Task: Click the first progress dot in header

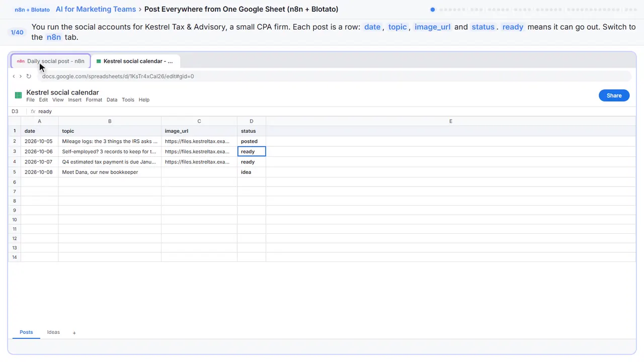Action: pos(433,10)
